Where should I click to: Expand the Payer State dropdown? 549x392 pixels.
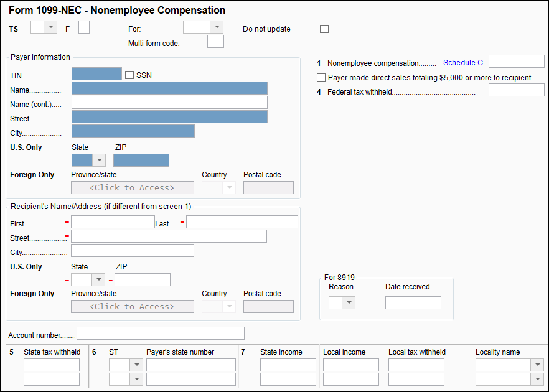coord(98,161)
